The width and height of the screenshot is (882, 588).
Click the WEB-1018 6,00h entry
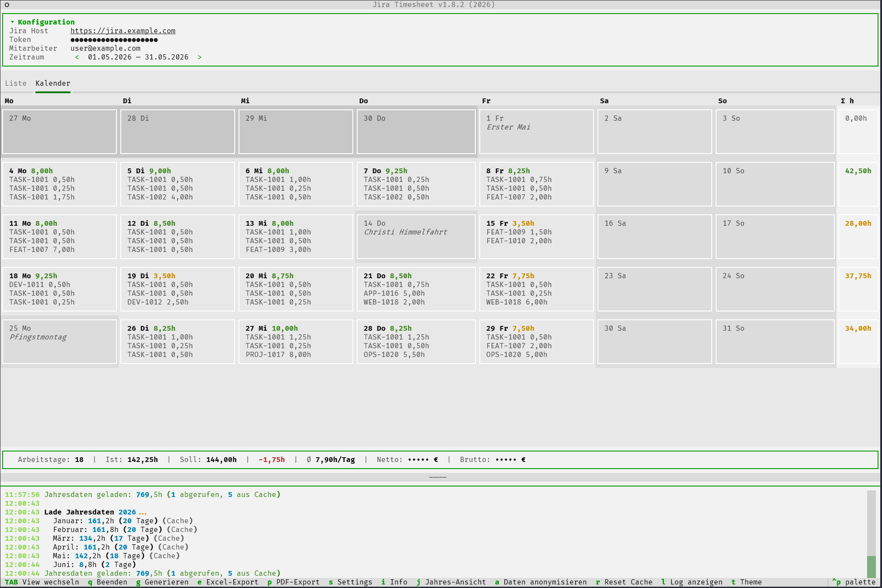517,302
